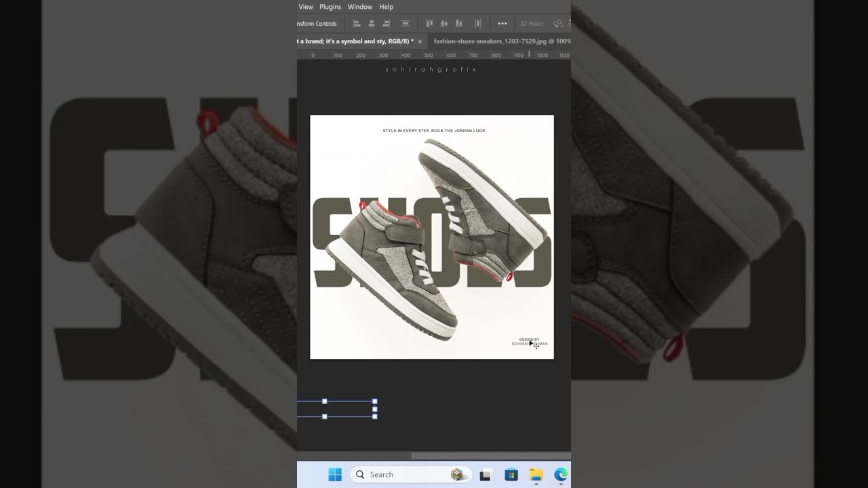The width and height of the screenshot is (868, 488).
Task: Click the 'DESIGN BY' credit text
Action: point(529,340)
